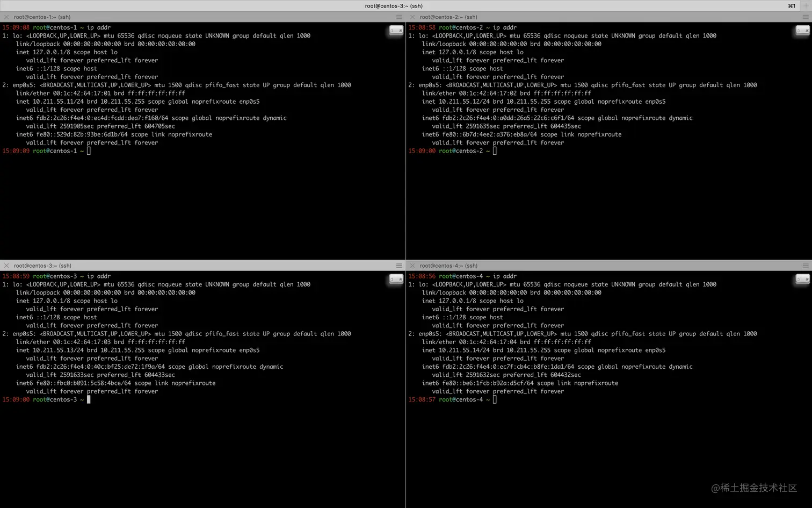Click the inet 10.211.55.12/24 address line
The height and width of the screenshot is (508, 812).
click(543, 102)
